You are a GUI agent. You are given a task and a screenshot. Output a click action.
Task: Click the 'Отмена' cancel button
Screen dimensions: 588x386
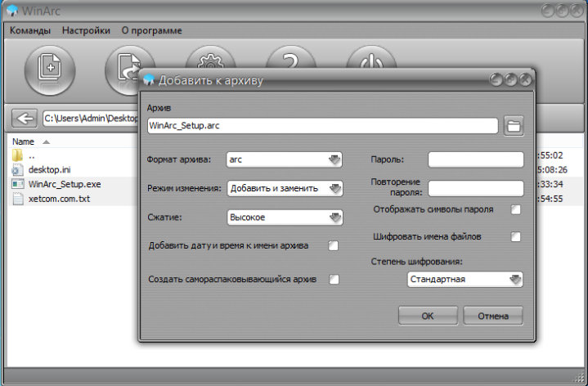[x=493, y=316]
